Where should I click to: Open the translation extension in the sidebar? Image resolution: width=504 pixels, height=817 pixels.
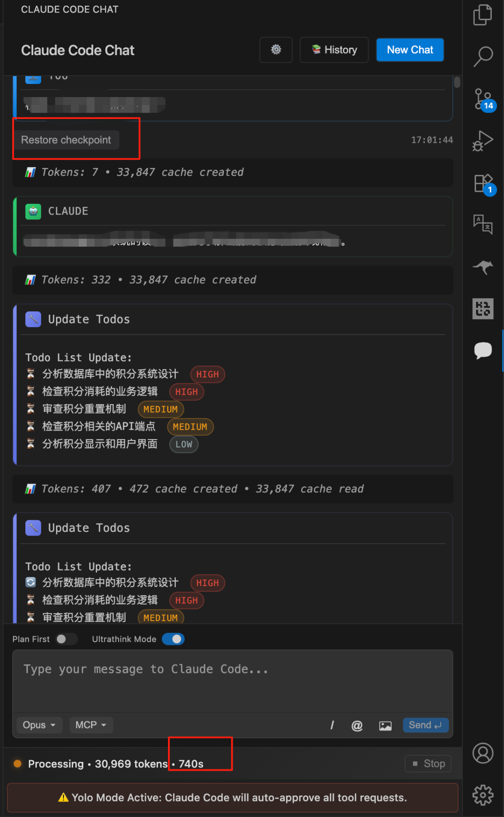pyautogui.click(x=483, y=224)
